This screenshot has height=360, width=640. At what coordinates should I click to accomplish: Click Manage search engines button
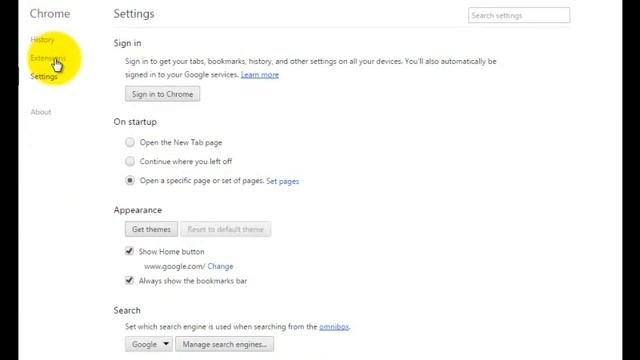[x=224, y=344]
